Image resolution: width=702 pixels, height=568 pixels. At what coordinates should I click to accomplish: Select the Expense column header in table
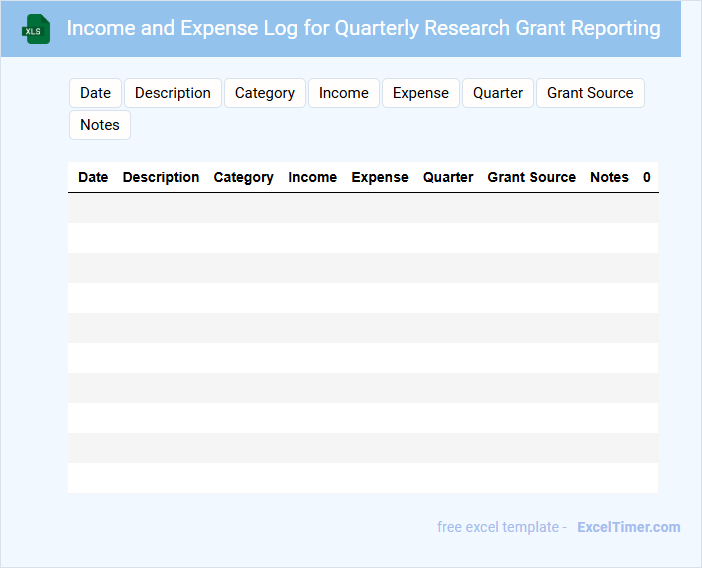pos(380,177)
